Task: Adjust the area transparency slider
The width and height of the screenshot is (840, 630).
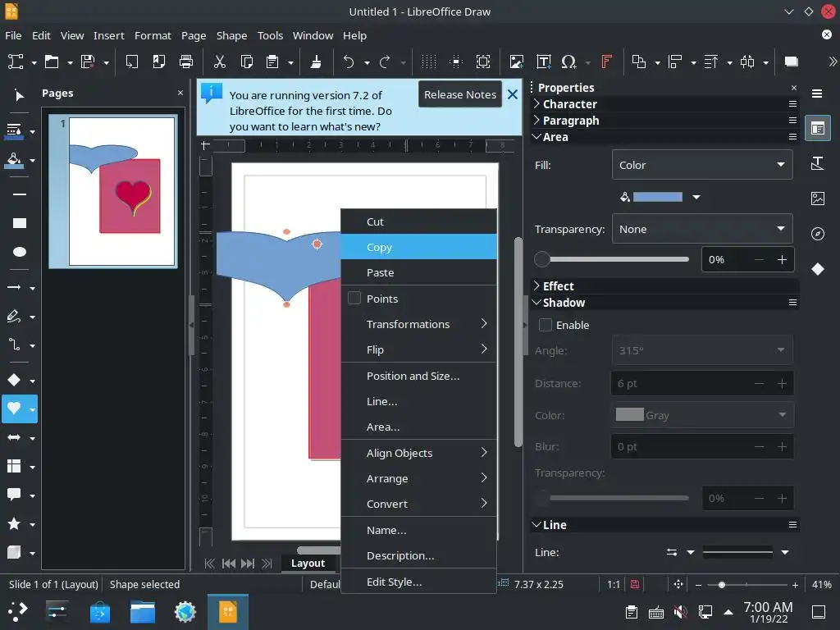Action: (612, 259)
